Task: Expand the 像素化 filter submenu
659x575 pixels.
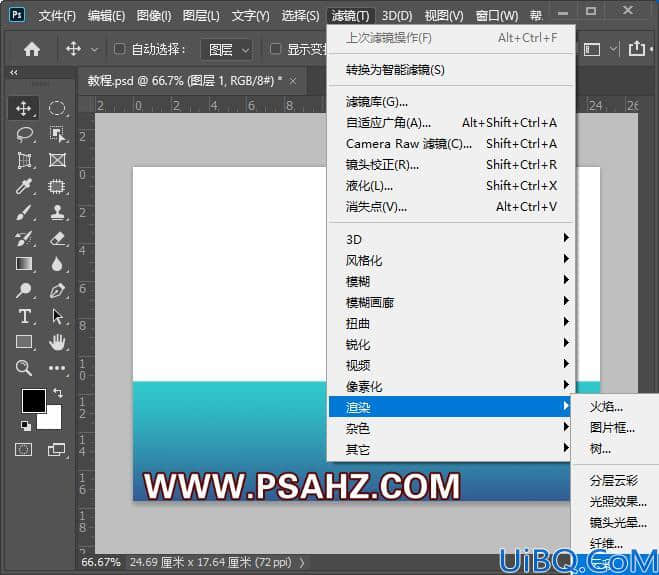Action: (x=449, y=386)
